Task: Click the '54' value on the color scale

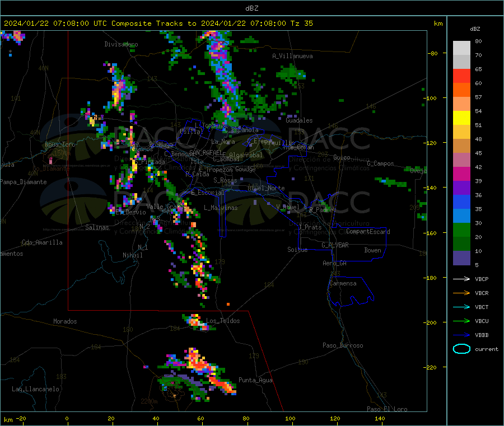Action: coord(478,111)
